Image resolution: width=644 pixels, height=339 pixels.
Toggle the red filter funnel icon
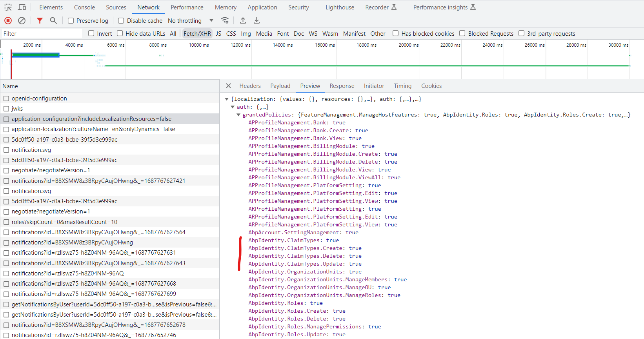[x=40, y=20]
